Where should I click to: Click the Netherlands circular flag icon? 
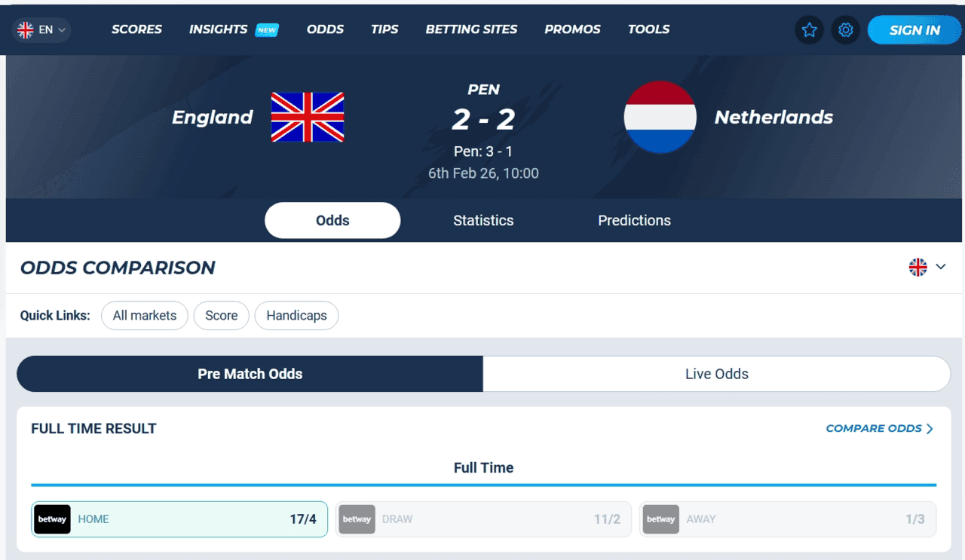point(660,117)
